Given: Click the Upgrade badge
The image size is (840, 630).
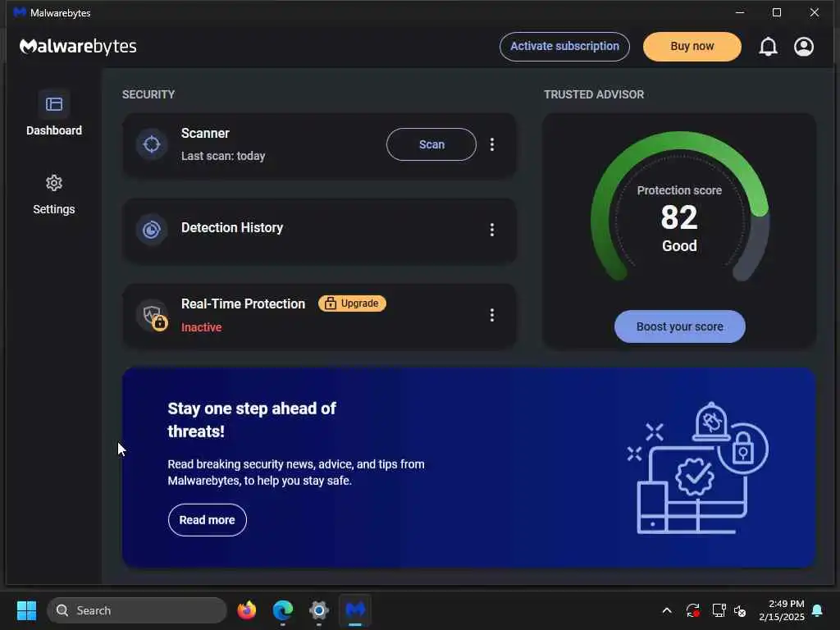Looking at the screenshot, I should [x=352, y=304].
